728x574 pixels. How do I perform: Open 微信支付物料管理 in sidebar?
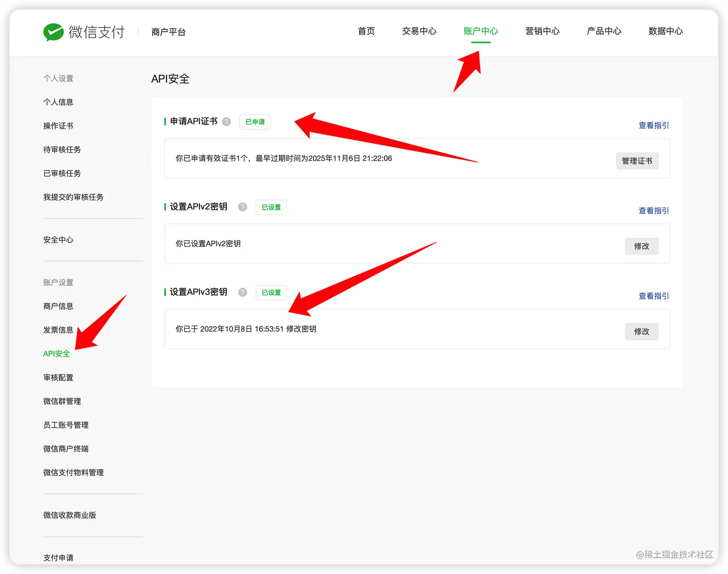[73, 472]
